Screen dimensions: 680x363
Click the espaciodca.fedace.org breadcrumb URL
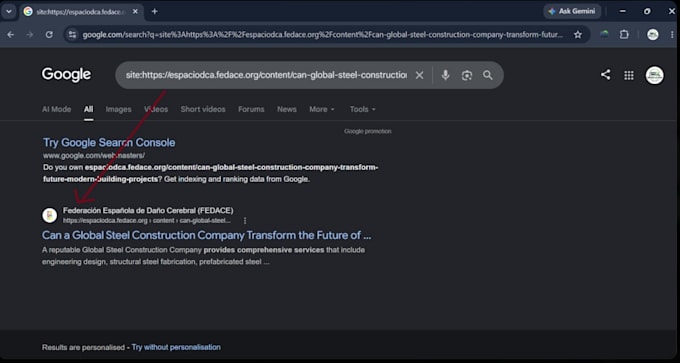pos(147,221)
